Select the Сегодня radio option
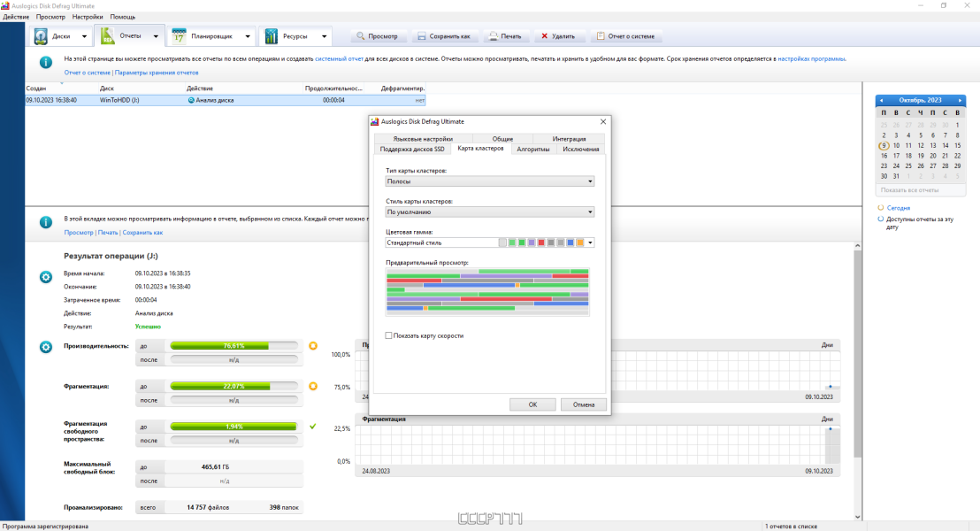The height and width of the screenshot is (531, 980). pyautogui.click(x=881, y=208)
